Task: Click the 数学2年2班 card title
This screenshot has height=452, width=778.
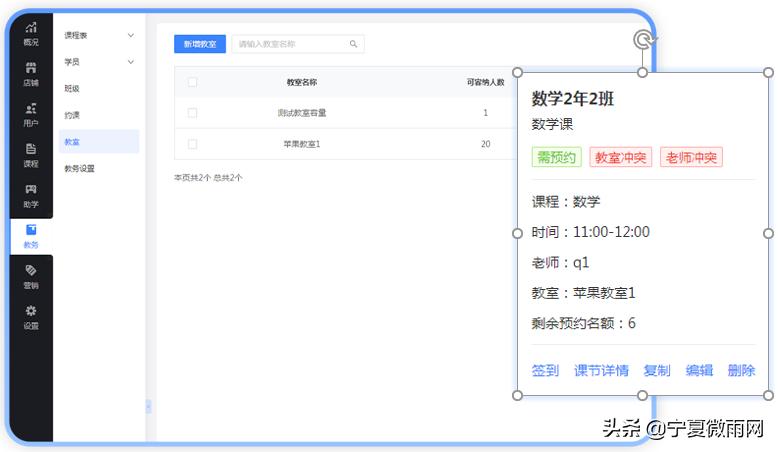Action: 573,99
